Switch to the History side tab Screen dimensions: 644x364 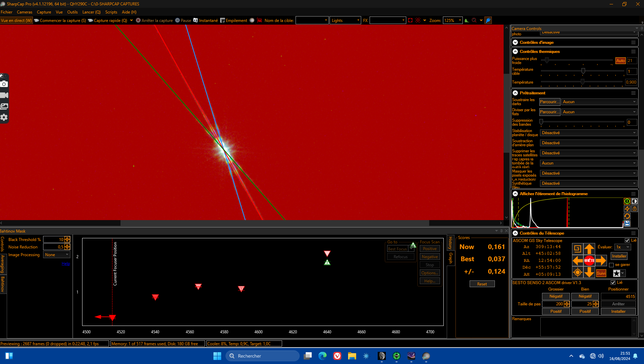click(450, 243)
